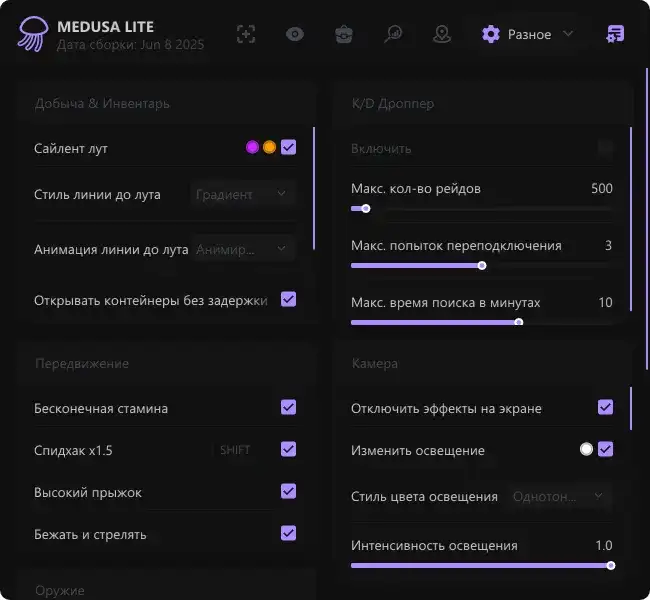Open the briefcase tab icon

(344, 34)
